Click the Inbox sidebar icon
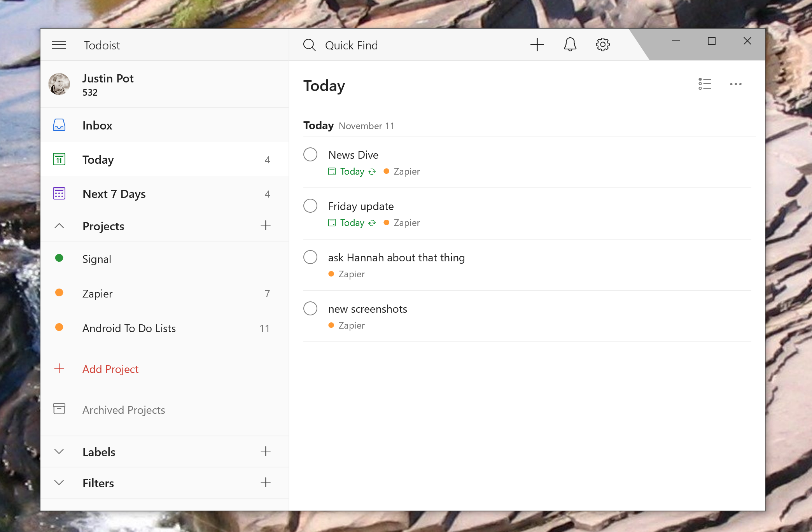Viewport: 812px width, 532px height. pos(59,125)
